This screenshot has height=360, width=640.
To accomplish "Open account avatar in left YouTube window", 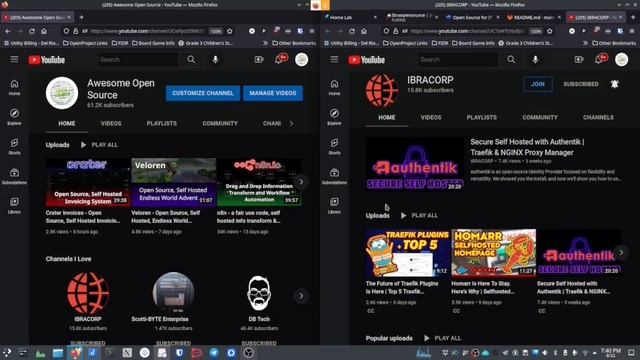I will [302, 60].
